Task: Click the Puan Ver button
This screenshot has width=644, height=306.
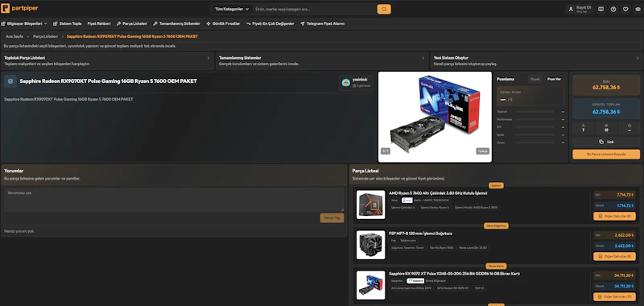Action: [x=554, y=79]
